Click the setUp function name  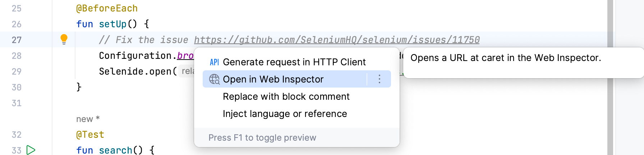click(x=112, y=24)
